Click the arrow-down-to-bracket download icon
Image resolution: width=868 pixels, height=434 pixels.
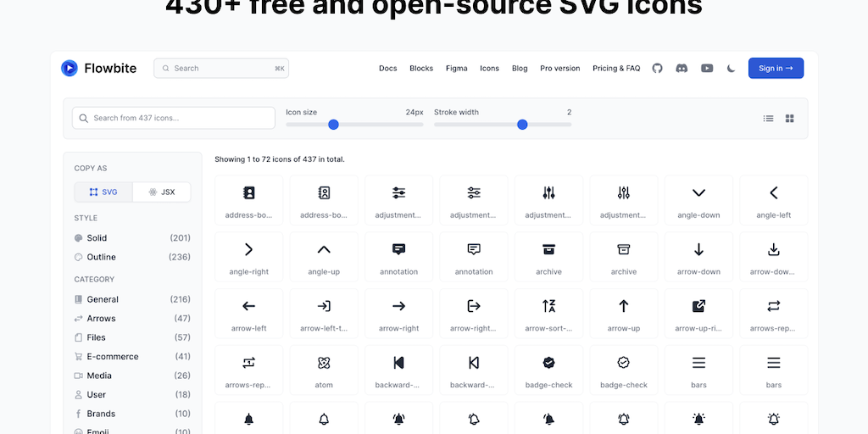coord(774,257)
